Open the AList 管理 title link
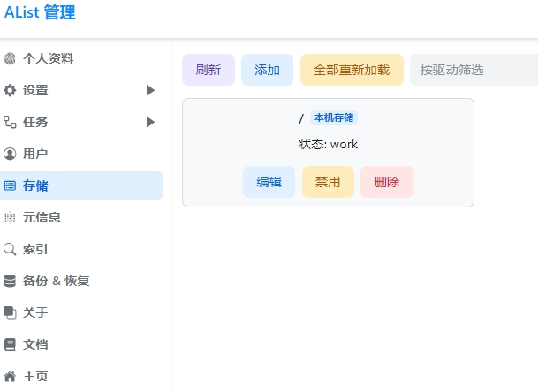Image resolution: width=538 pixels, height=392 pixels. (x=40, y=12)
